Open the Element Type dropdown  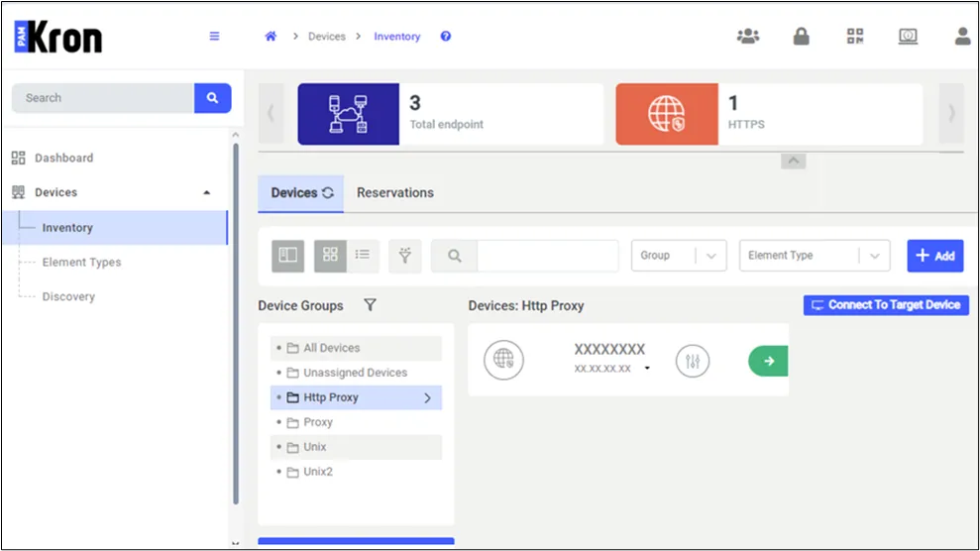815,256
